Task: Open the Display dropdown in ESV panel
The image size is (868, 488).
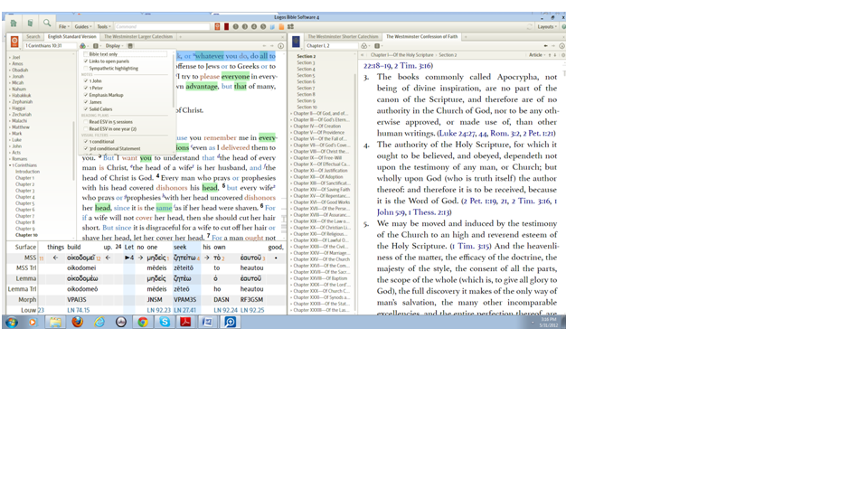Action: (x=114, y=46)
